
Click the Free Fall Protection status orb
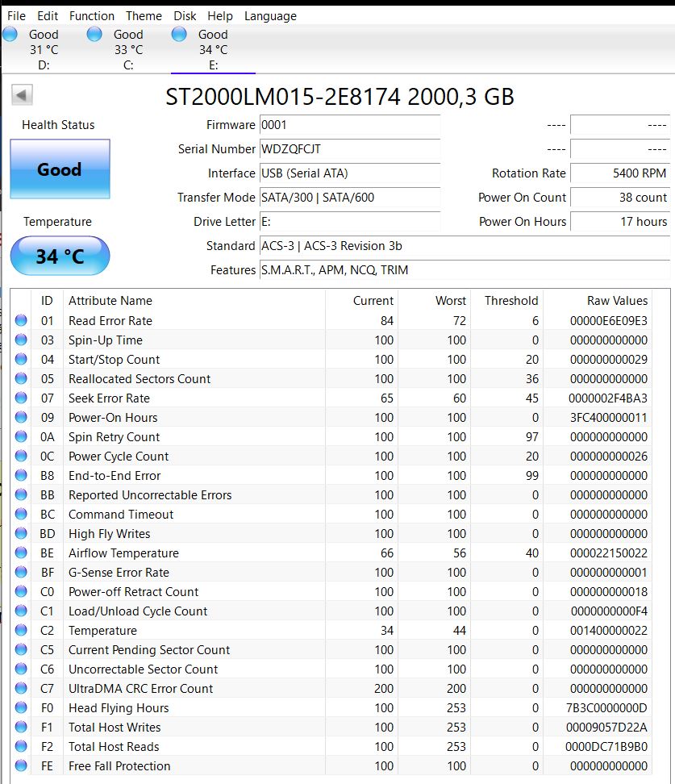point(21,766)
